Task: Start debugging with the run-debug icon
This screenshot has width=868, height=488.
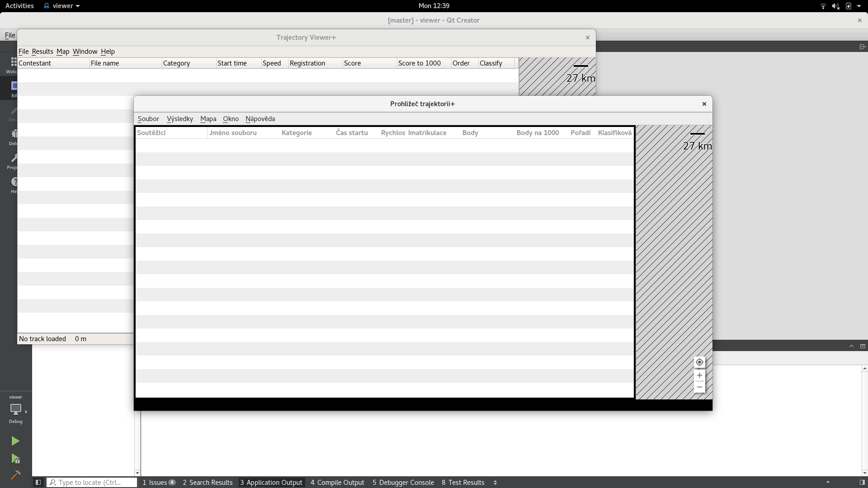Action: (x=15, y=459)
